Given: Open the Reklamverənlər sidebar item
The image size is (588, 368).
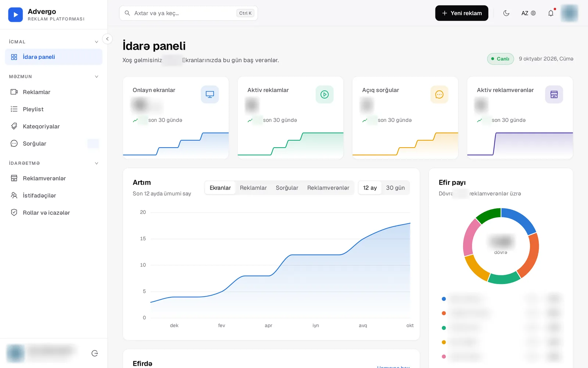Looking at the screenshot, I should (54, 178).
